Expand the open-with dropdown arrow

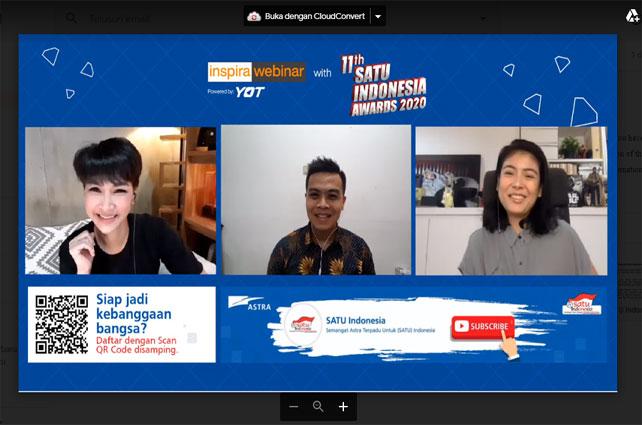(x=378, y=16)
